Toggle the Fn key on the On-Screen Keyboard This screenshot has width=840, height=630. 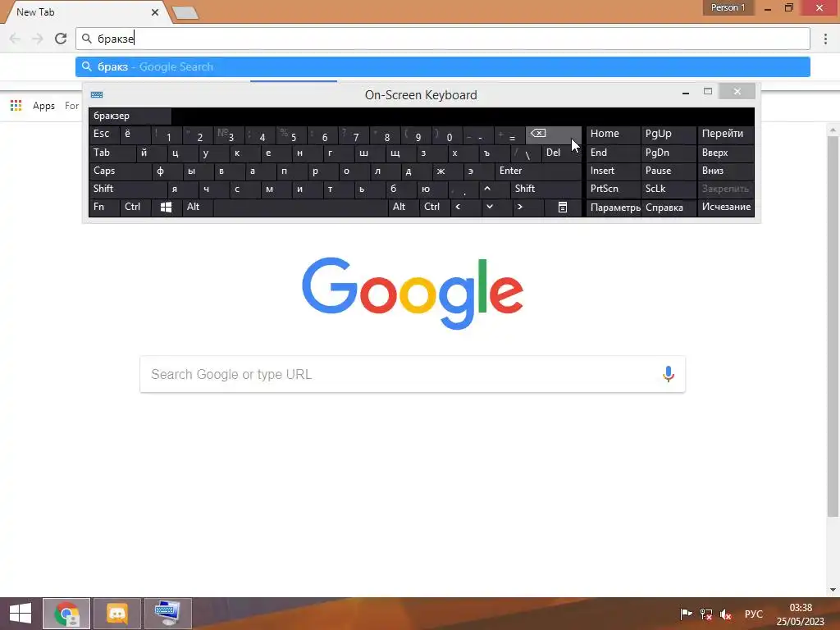pos(104,207)
